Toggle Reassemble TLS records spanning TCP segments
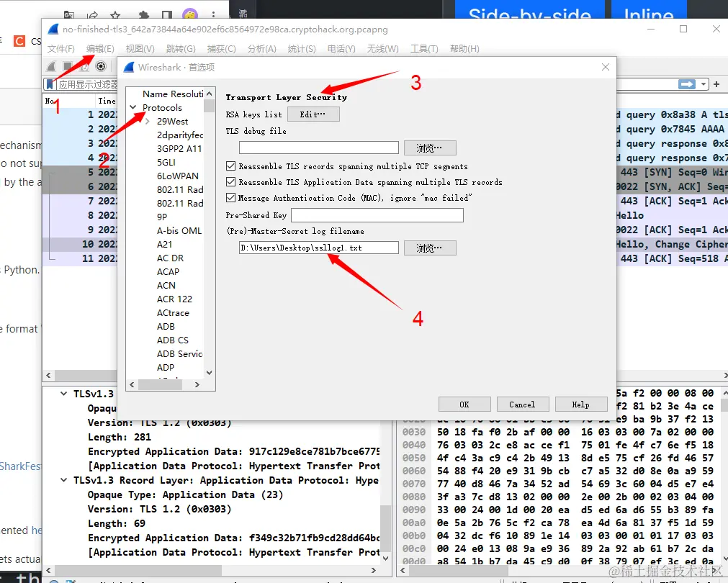 [230, 166]
